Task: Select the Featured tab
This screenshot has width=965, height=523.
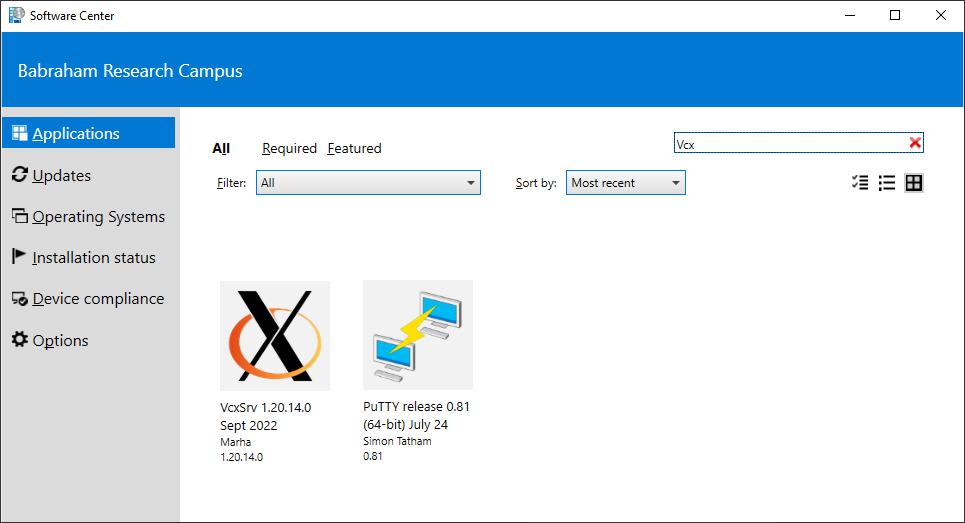Action: point(354,148)
